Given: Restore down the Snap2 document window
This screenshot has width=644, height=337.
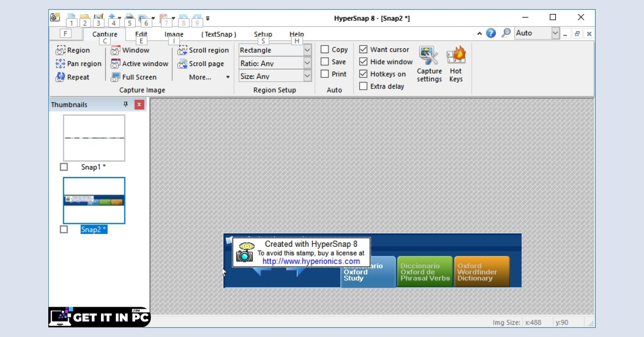Looking at the screenshot, I should (577, 33).
